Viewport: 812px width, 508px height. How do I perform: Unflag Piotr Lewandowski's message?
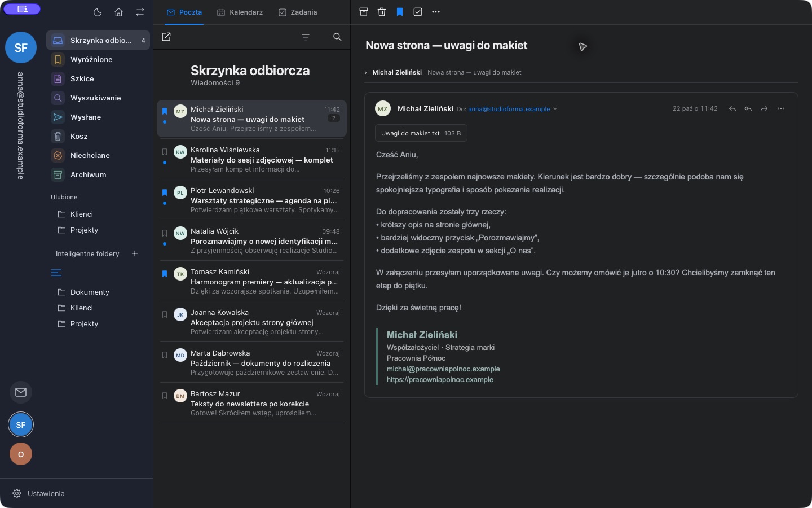[x=165, y=192]
